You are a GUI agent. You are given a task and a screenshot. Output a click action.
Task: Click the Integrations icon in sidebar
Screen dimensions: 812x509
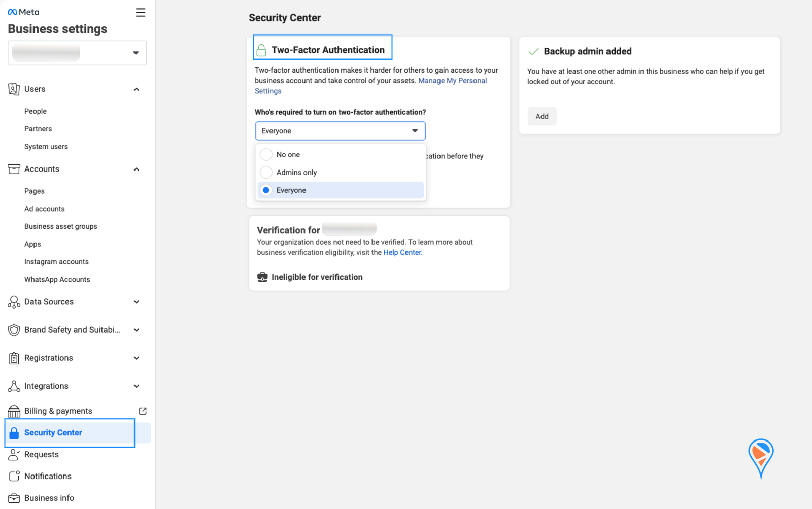(14, 386)
